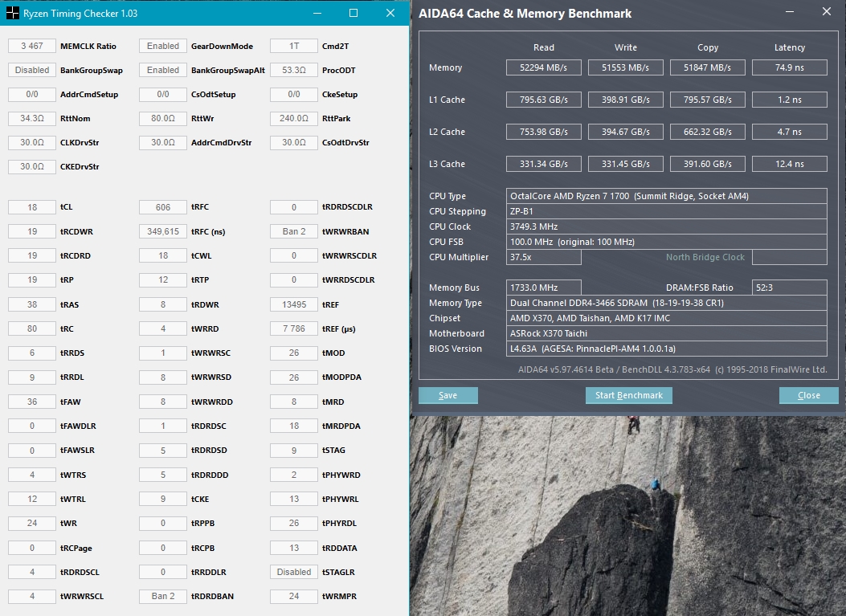Click L2 Cache Copy 662.32 GB/s field
Viewport: 846px width, 616px height.
[707, 132]
